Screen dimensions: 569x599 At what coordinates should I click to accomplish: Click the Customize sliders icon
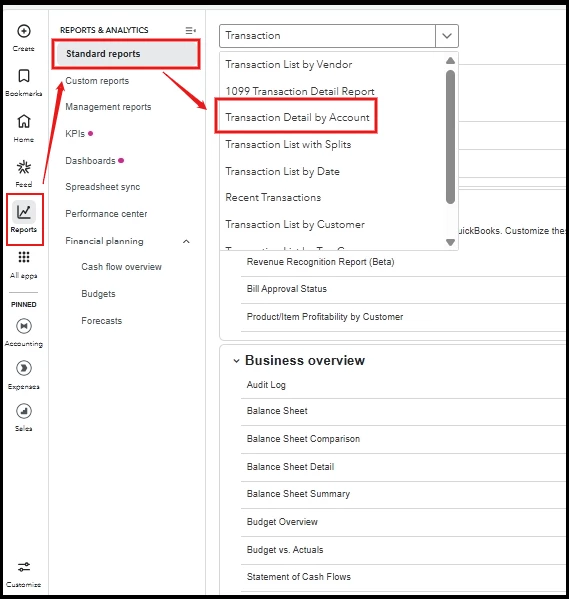point(24,567)
